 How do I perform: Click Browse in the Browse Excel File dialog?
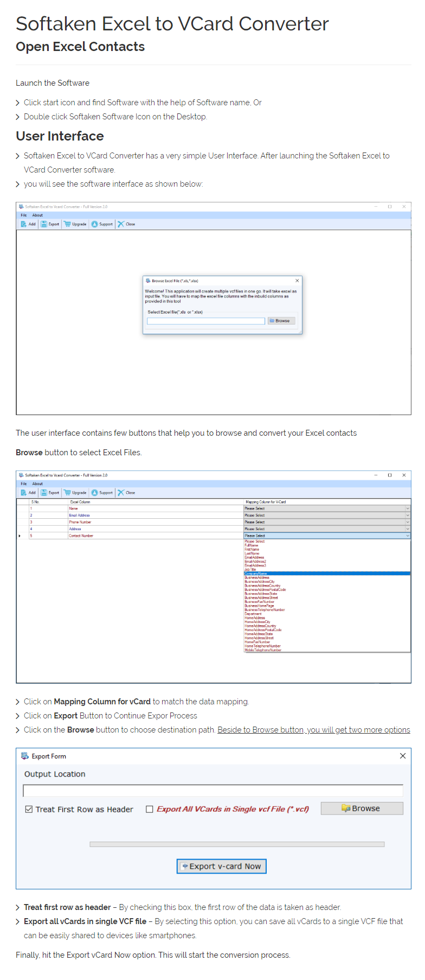click(282, 321)
